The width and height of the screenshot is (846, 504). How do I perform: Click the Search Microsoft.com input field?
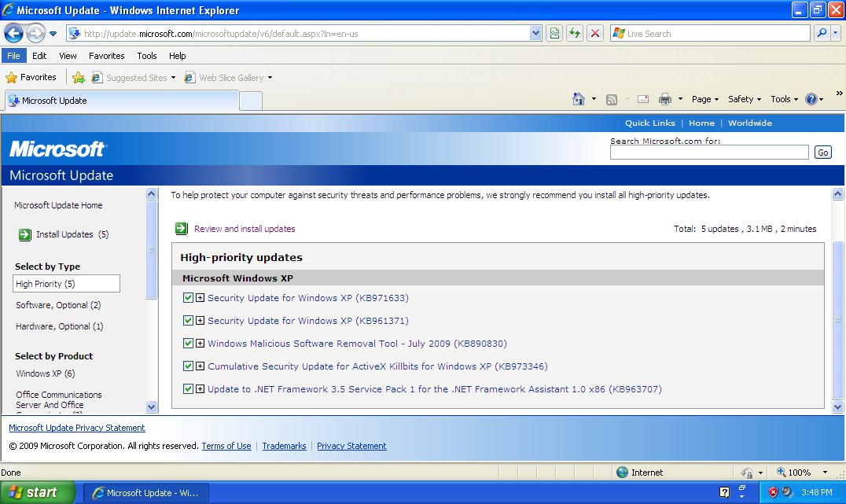(709, 153)
